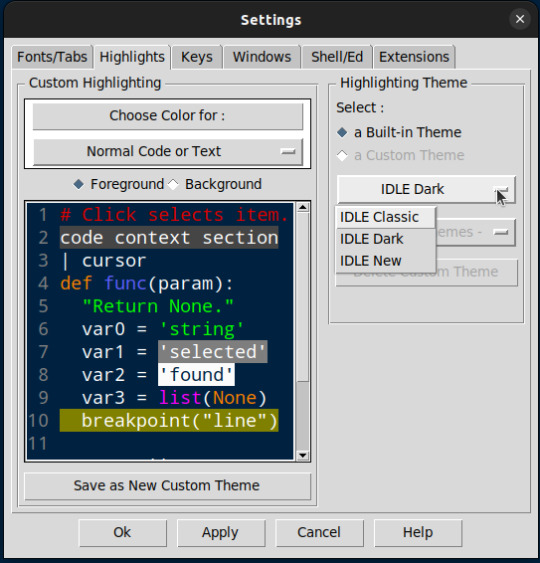Viewport: 540px width, 563px height.
Task: Click the orange 'None' keyword on line 9
Action: click(x=235, y=398)
